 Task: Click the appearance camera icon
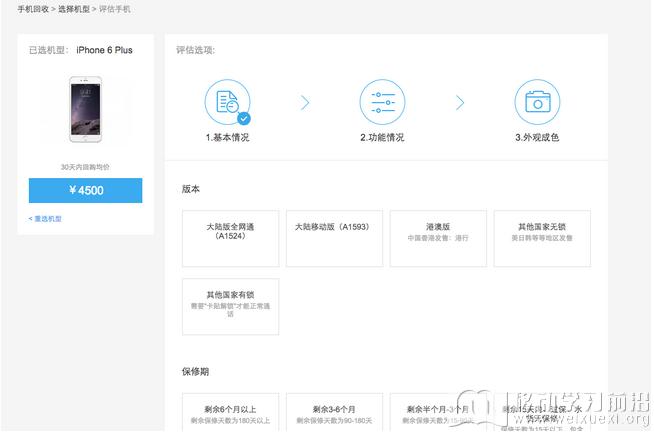pos(537,102)
